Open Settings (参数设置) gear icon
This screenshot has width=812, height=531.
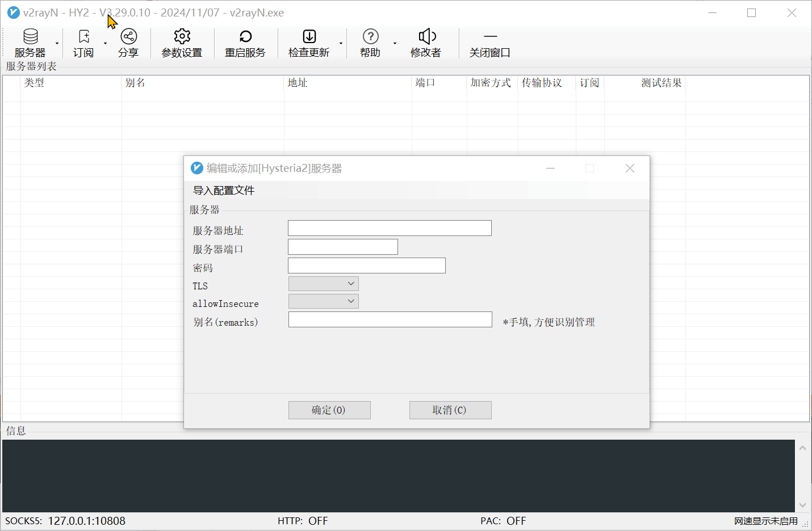click(182, 37)
